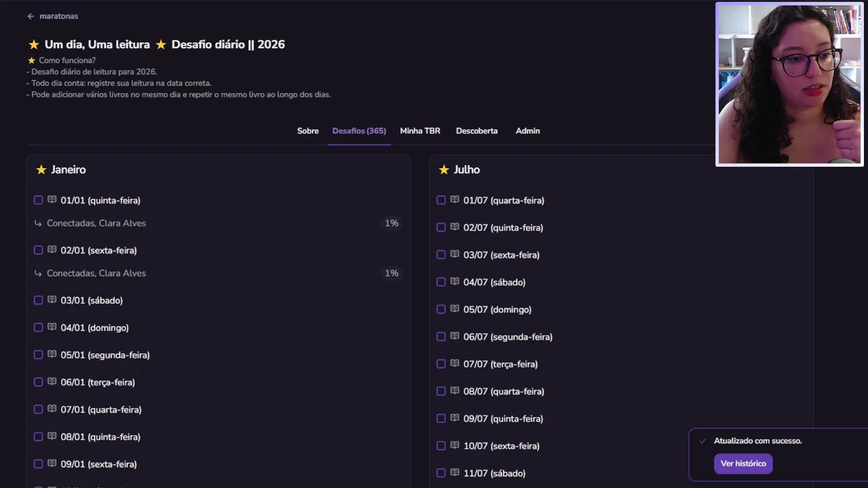Viewport: 868px width, 488px height.
Task: Click the star icon beside Julho heading
Action: 444,169
